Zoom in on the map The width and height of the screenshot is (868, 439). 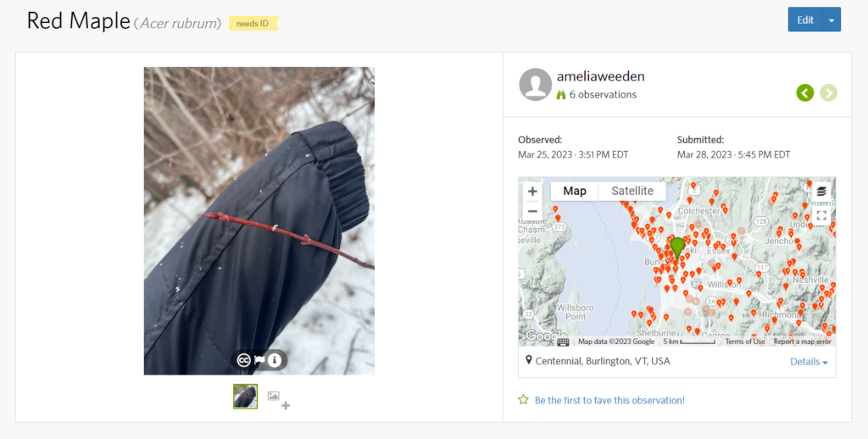pos(532,192)
